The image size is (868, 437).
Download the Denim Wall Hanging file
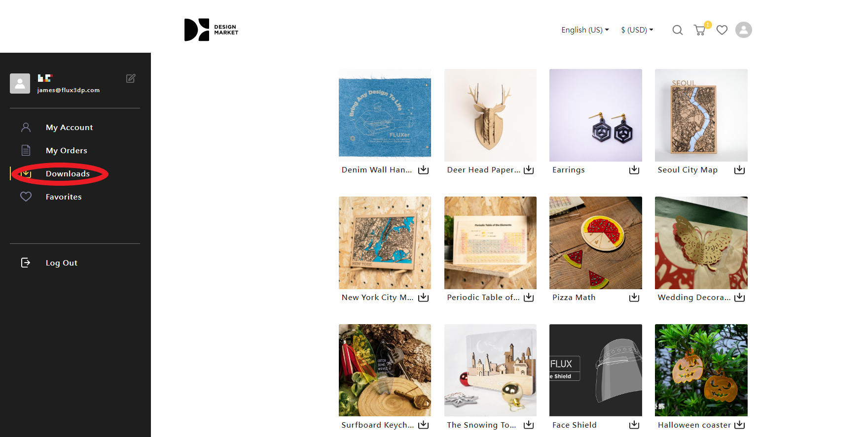click(424, 170)
